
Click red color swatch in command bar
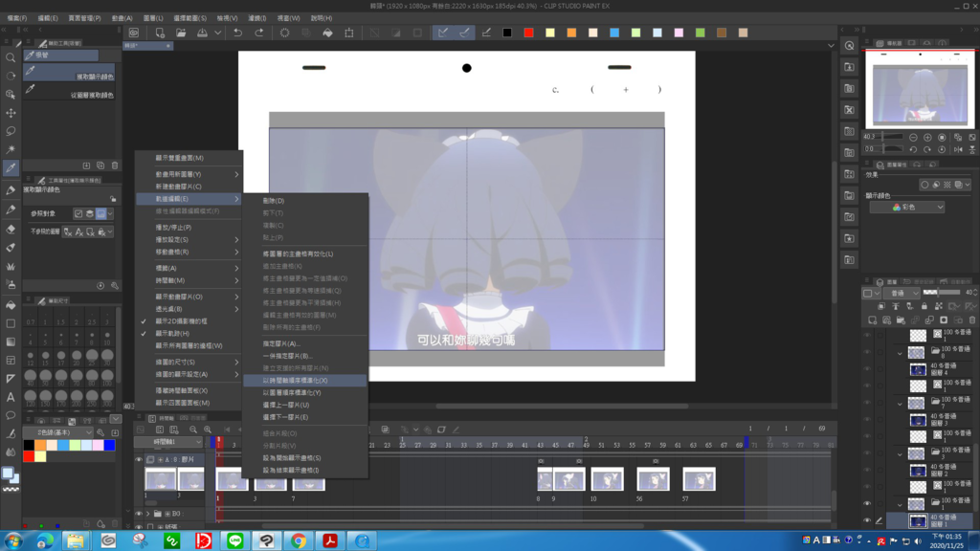pyautogui.click(x=528, y=33)
